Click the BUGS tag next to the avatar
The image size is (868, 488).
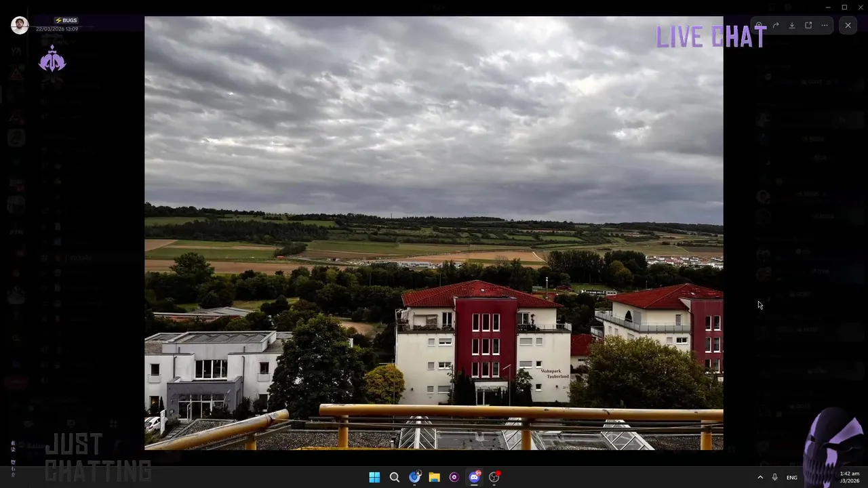(66, 20)
